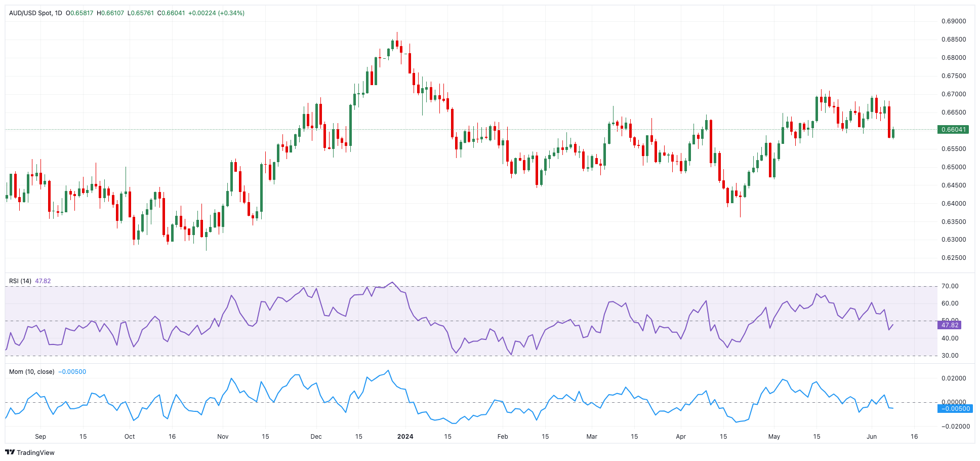Select the 1D interval label
Image resolution: width=980 pixels, height=461 pixels.
58,13
